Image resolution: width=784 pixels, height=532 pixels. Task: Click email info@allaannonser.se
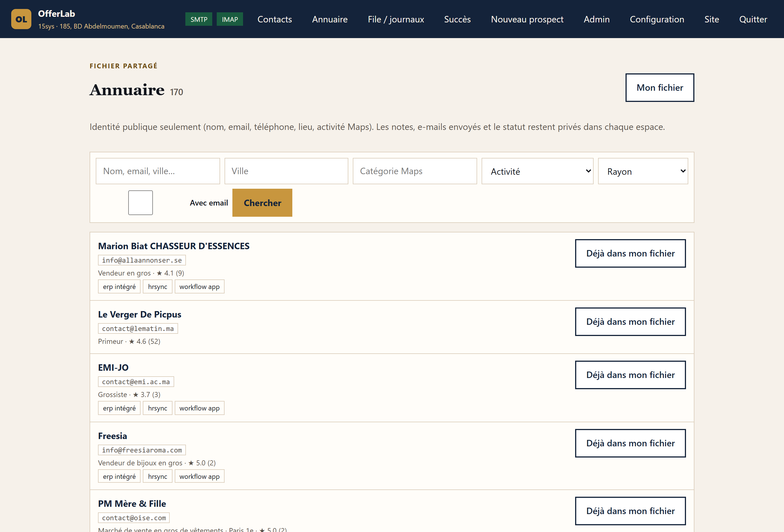pos(142,260)
